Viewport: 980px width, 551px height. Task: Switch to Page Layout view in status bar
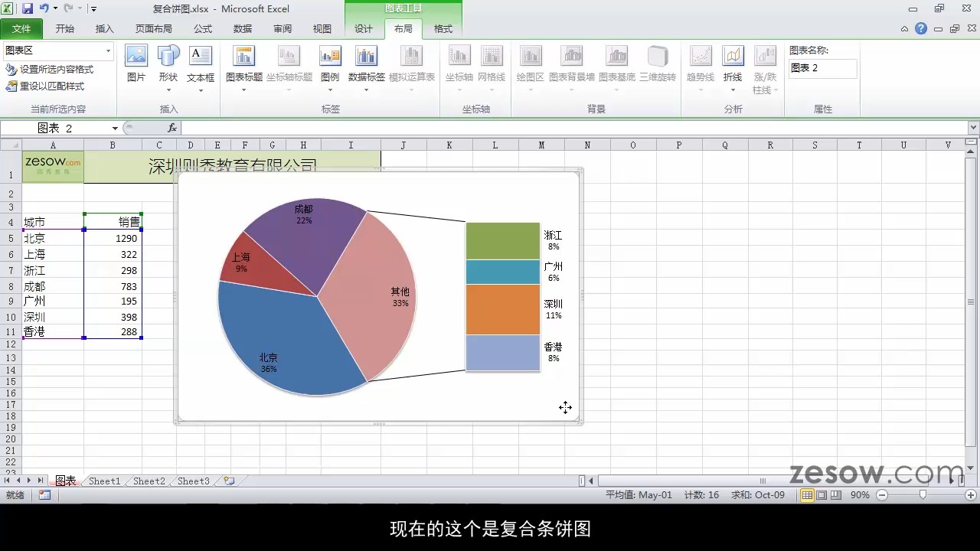(822, 495)
